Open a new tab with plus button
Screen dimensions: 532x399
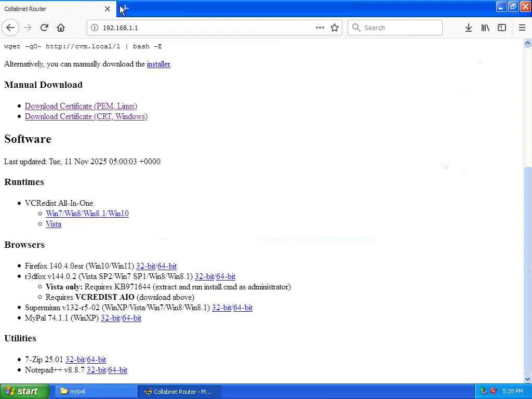125,8
